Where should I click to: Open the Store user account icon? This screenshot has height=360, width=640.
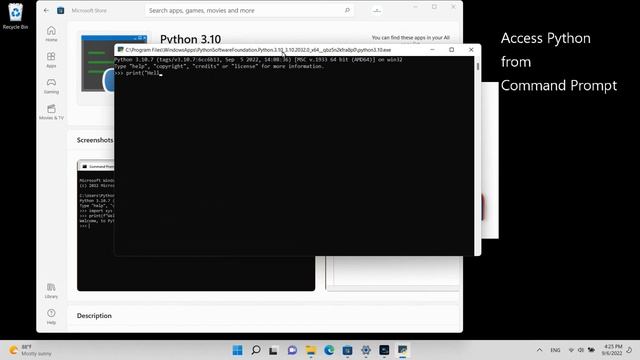(377, 10)
